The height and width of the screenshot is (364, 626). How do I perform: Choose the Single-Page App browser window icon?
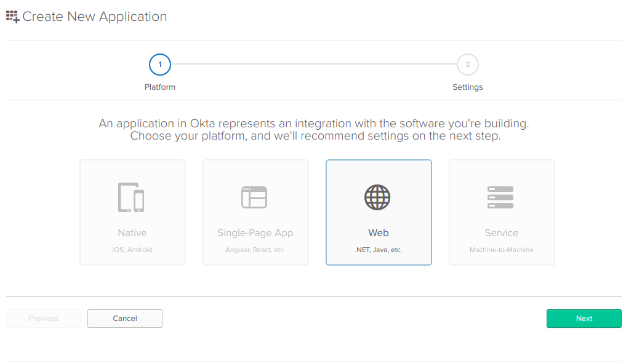click(x=254, y=197)
